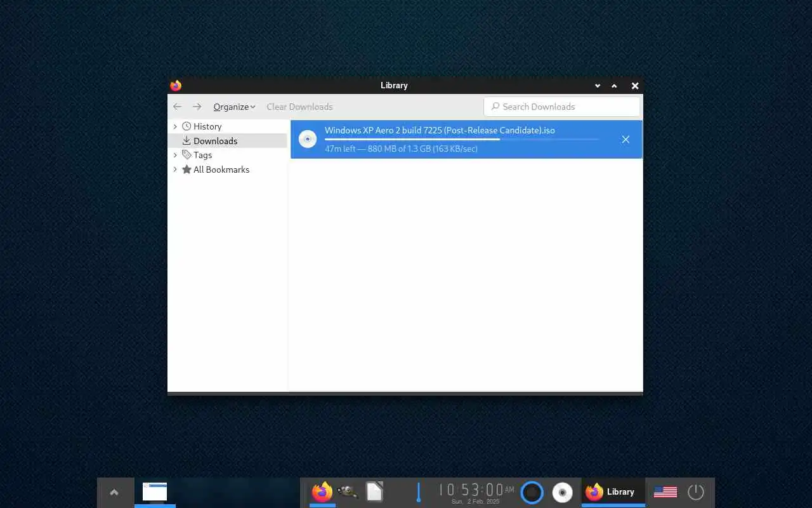Select the Windows XP Aero 2 build 7225 download name

click(440, 130)
